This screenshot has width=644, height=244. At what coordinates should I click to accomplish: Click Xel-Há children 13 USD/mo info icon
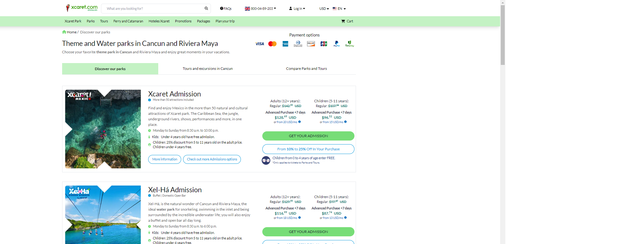(x=346, y=218)
